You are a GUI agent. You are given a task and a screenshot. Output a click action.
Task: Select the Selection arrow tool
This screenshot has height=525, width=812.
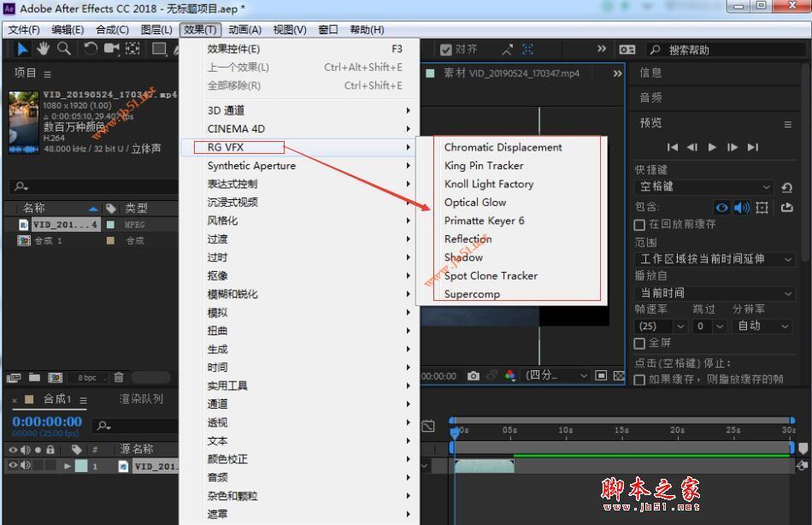click(22, 50)
